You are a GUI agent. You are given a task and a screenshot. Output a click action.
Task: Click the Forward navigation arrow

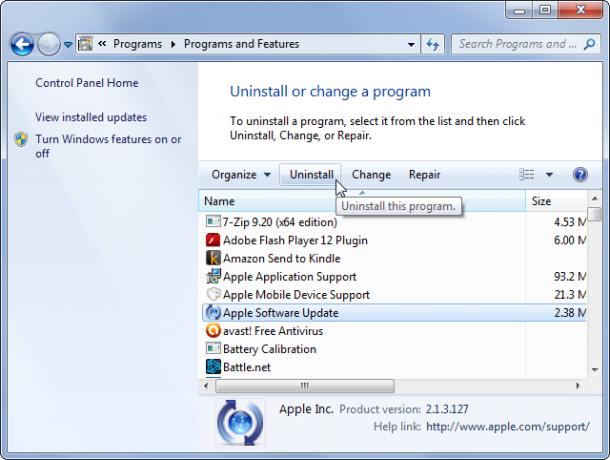click(49, 44)
